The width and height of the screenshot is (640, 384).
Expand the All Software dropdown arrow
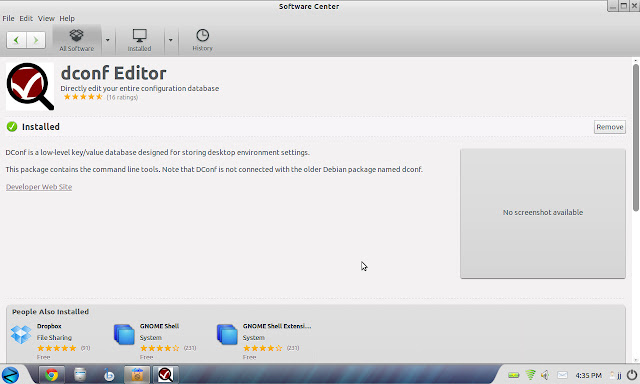click(x=107, y=40)
